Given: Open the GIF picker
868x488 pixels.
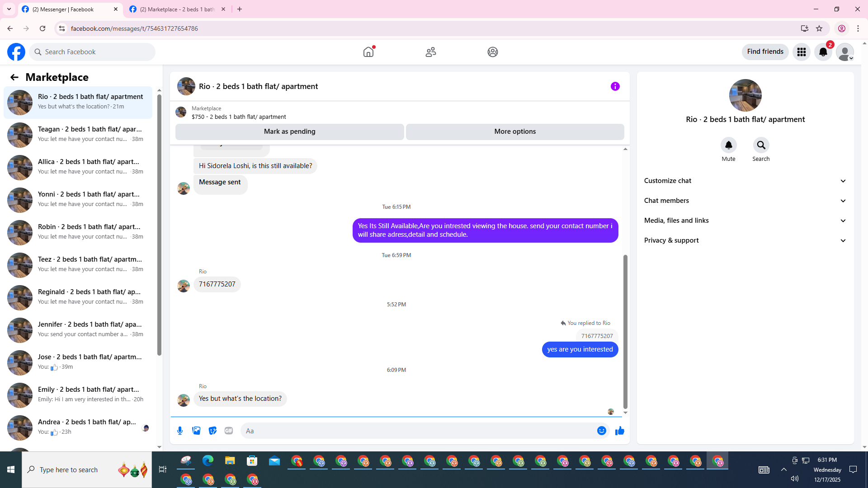Looking at the screenshot, I should point(229,431).
